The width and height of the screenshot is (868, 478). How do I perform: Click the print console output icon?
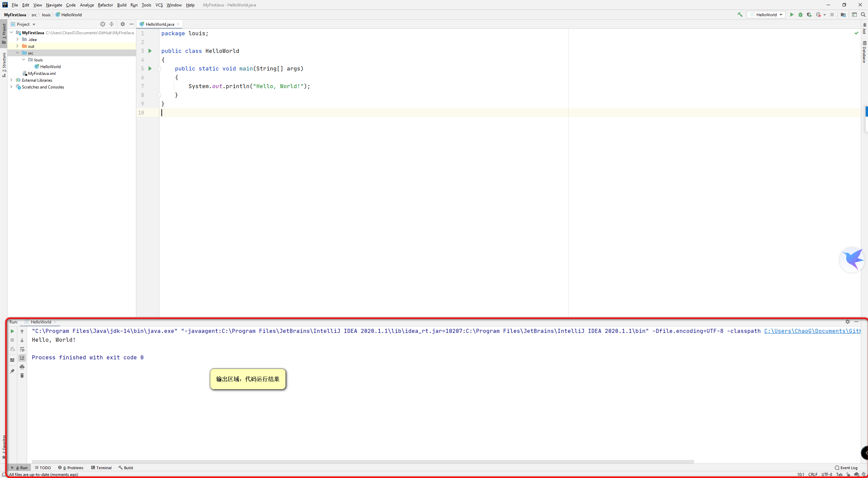(22, 367)
